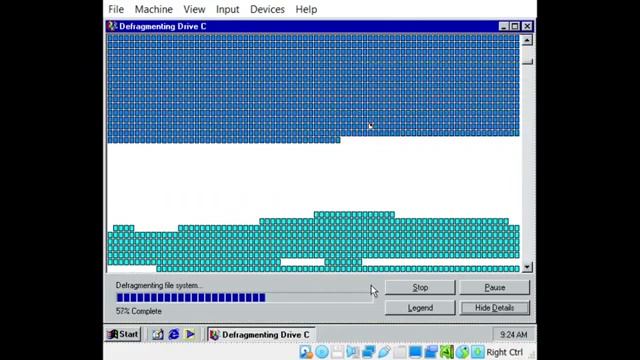The image size is (640, 360).
Task: Pause defragmenting with the Pause button
Action: point(495,287)
